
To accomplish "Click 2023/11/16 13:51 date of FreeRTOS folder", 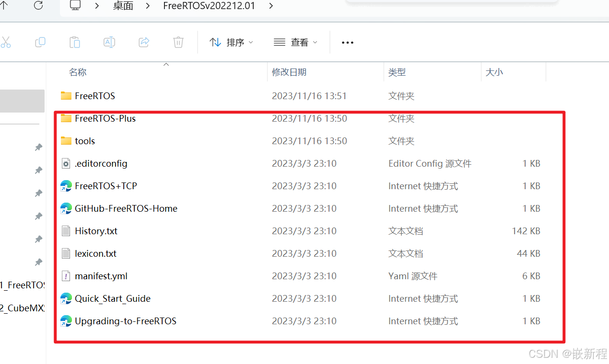I will click(x=309, y=96).
